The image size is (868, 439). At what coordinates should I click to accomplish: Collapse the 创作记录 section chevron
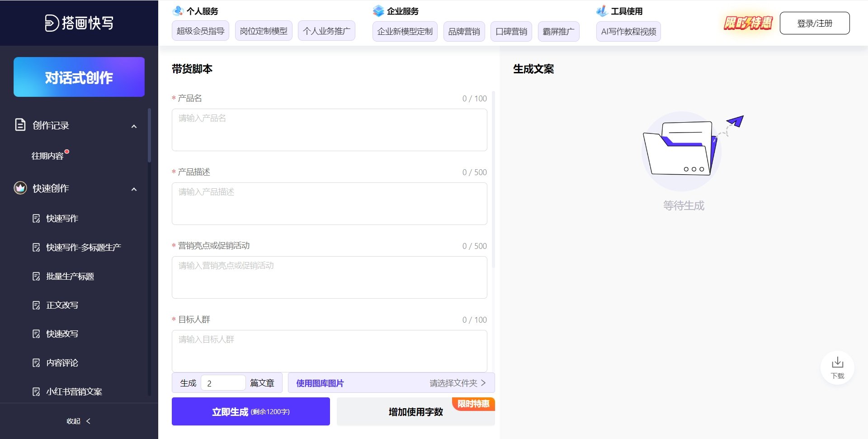(134, 126)
